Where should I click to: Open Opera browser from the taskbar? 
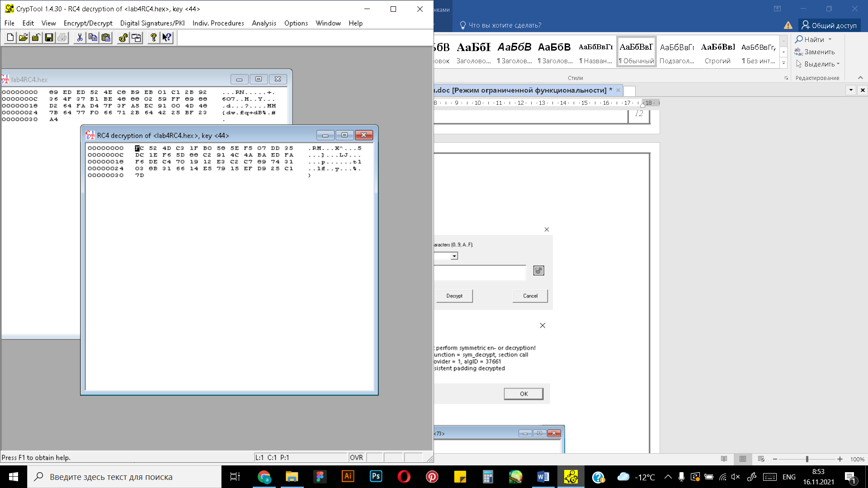click(x=404, y=477)
